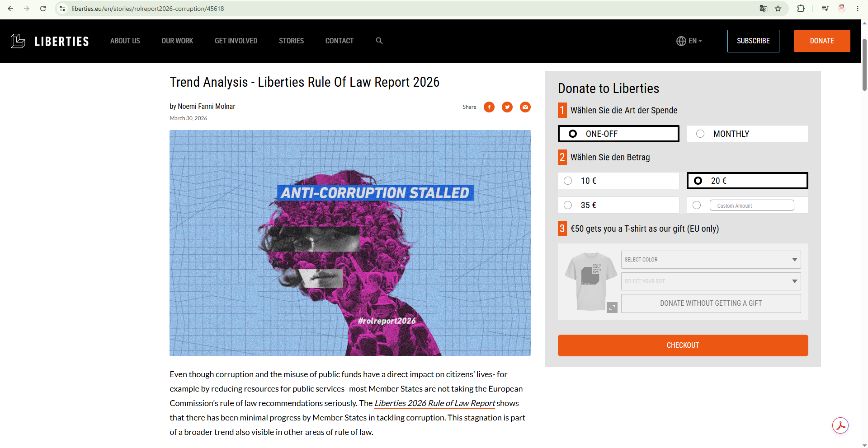Viewport: 868px width, 448px height.
Task: Choose the 10 € donation amount
Action: point(618,181)
